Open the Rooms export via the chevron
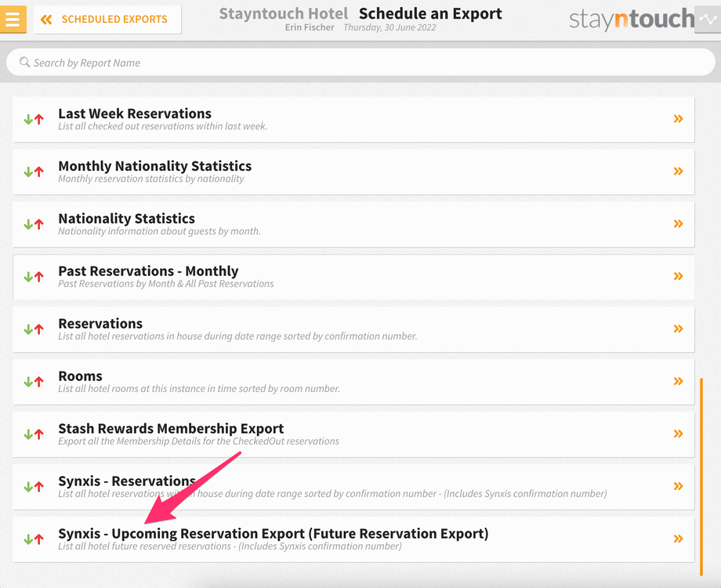721x588 pixels. [x=678, y=381]
